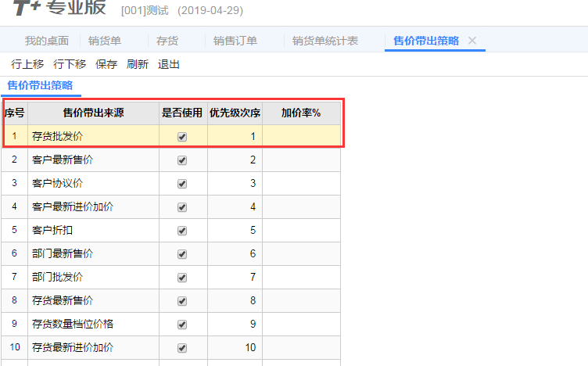Open the 销货单 tab
Viewport: 588px width, 366px height.
[x=104, y=41]
